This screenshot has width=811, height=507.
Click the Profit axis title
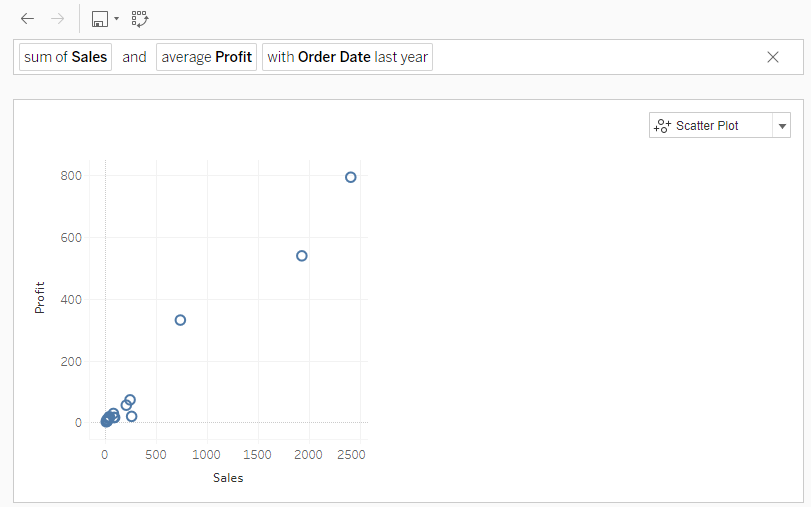pos(40,297)
